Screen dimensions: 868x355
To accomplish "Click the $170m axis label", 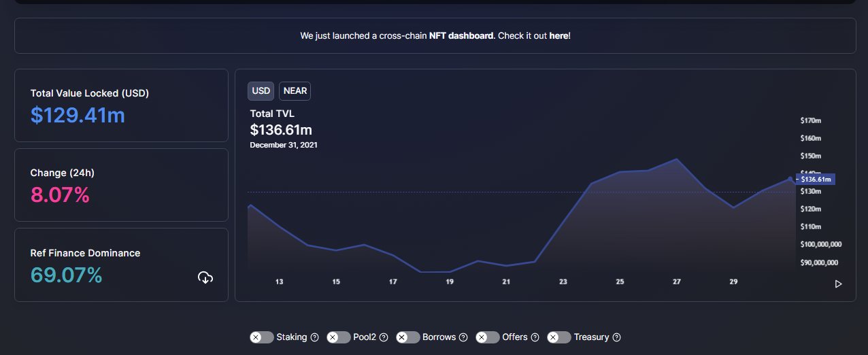I will [811, 120].
